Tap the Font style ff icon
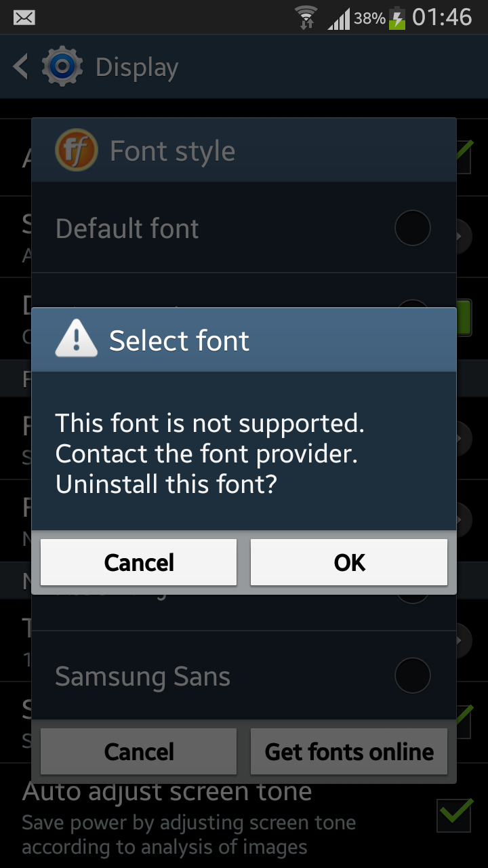Viewport: 488px width, 868px height. [77, 150]
